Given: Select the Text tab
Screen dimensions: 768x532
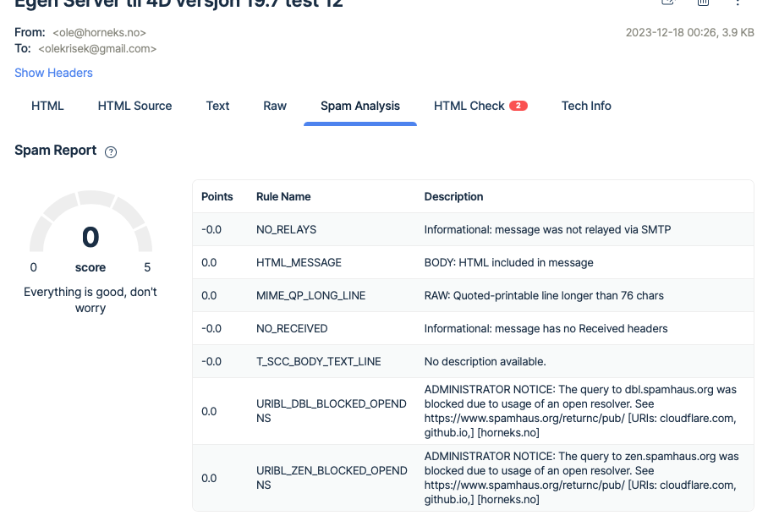Looking at the screenshot, I should [x=217, y=106].
